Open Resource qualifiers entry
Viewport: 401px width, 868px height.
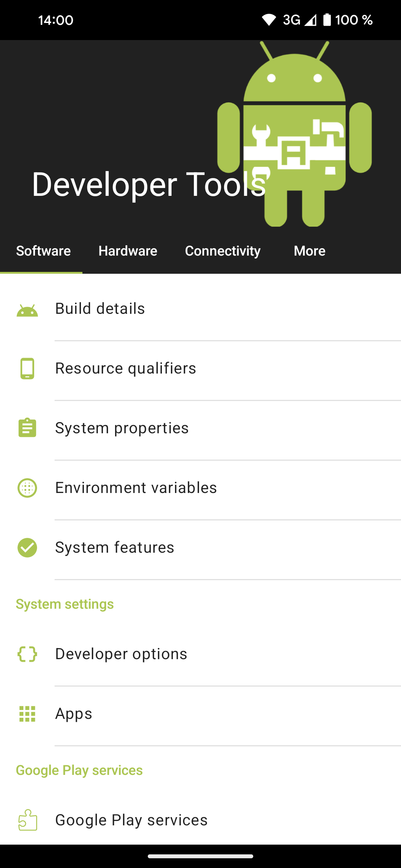point(200,368)
